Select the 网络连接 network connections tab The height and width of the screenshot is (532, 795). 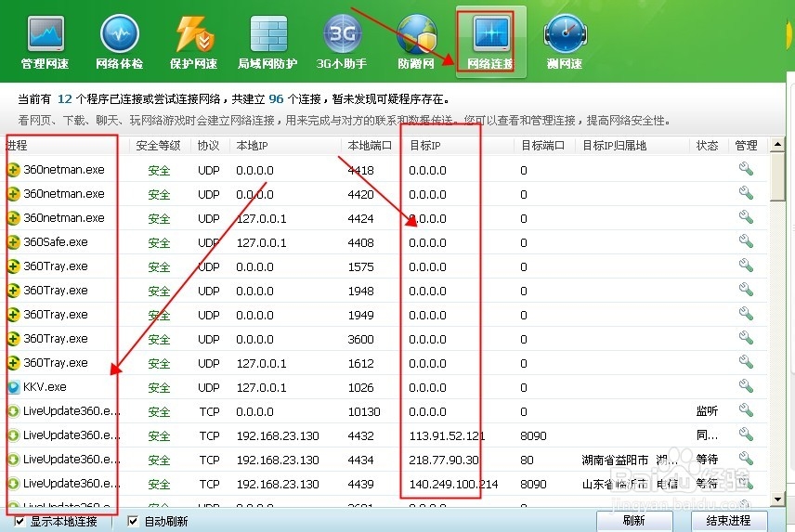490,43
